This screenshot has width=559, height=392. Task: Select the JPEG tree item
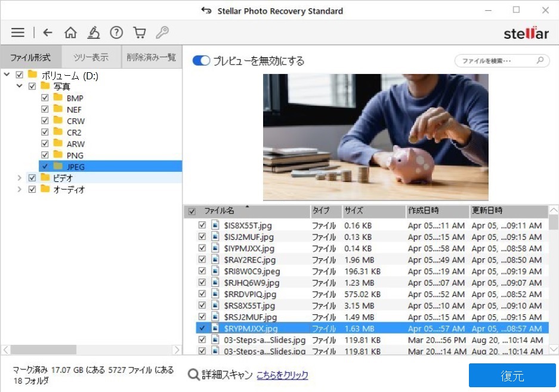click(110, 166)
